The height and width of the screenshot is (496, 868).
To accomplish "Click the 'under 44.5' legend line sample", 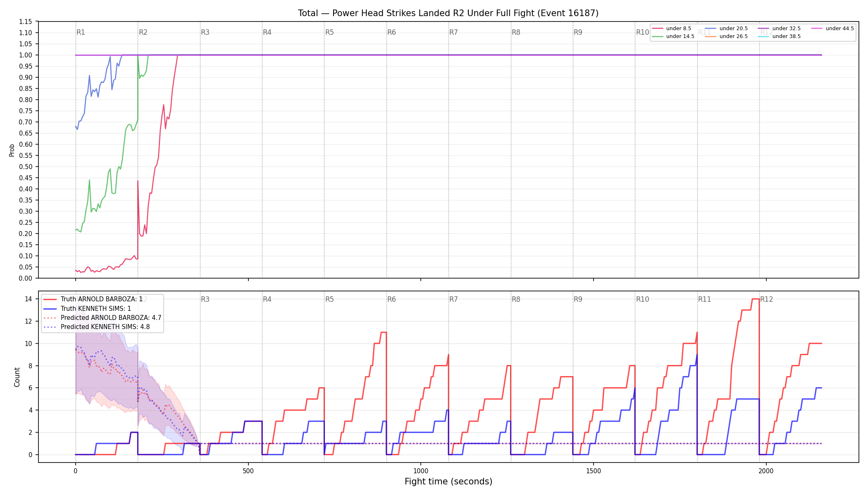I will (x=817, y=29).
